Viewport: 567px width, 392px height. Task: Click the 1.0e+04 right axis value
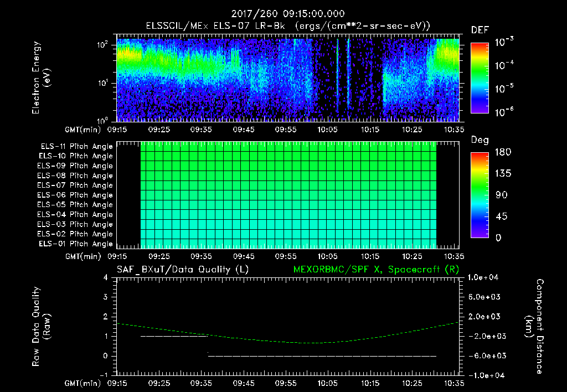coord(483,278)
